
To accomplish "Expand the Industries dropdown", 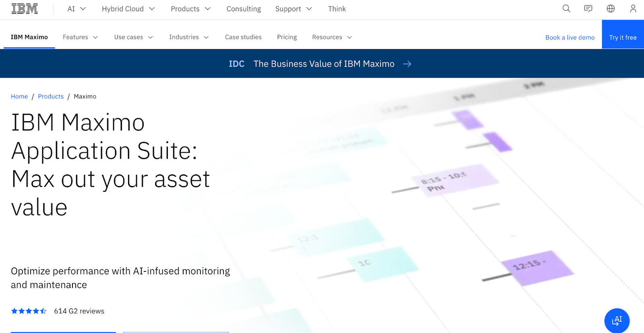I will point(189,37).
